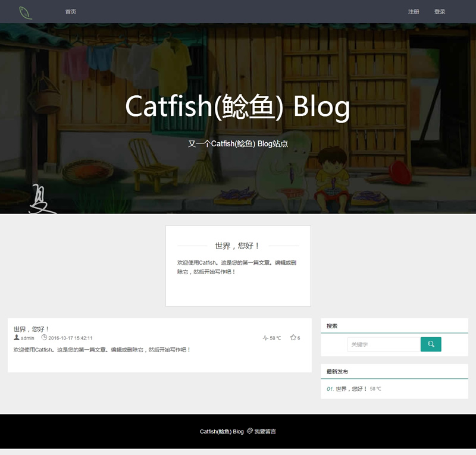Screen dimensions: 476x455
Task: Open the 首页 home menu item
Action: [x=71, y=11]
